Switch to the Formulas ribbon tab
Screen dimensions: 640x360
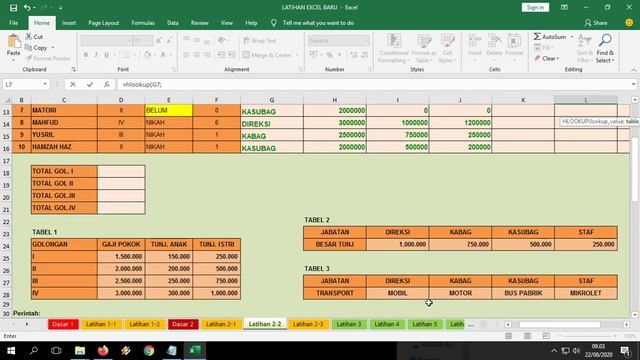click(x=143, y=23)
